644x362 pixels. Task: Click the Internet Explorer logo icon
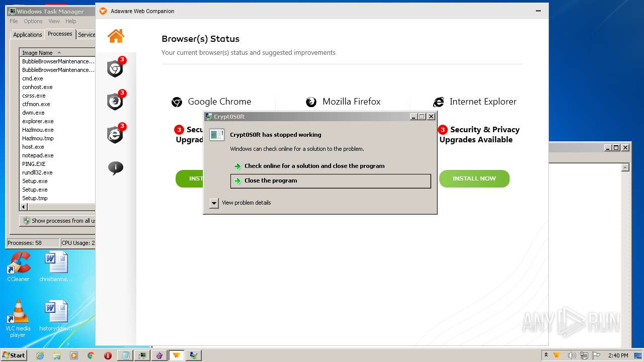pos(439,102)
